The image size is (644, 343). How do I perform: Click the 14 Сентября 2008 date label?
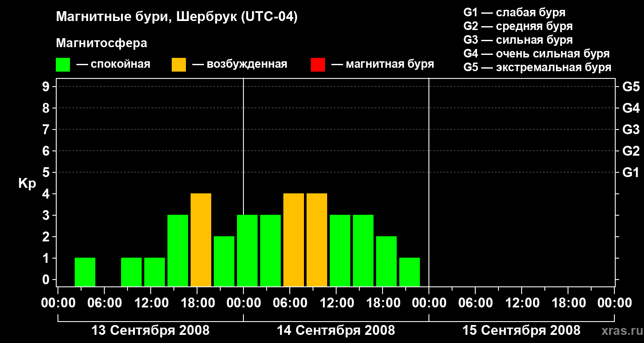[336, 330]
